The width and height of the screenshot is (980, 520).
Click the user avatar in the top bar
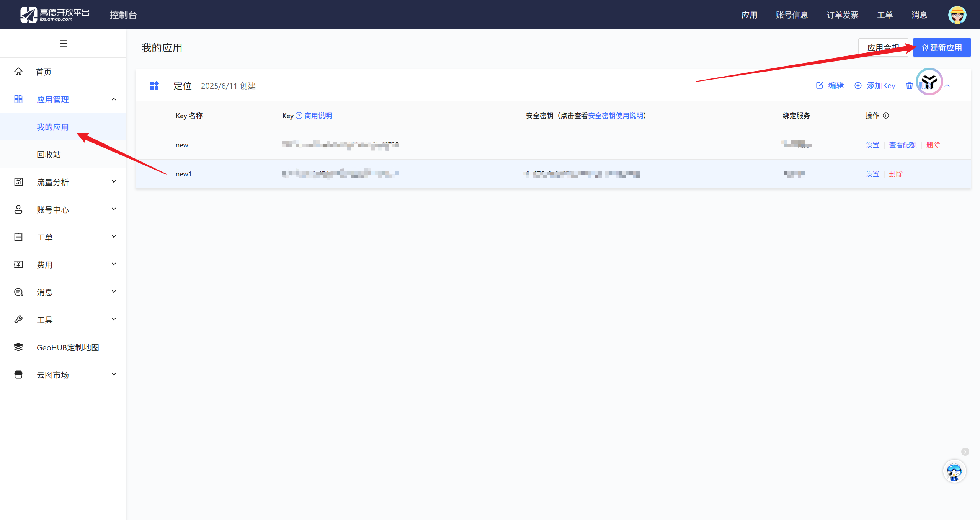(x=957, y=15)
